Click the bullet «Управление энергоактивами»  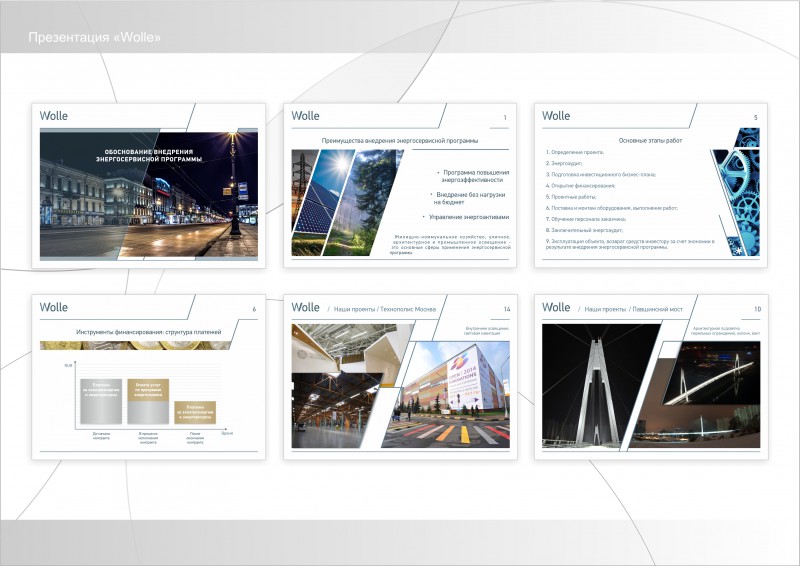pos(466,217)
